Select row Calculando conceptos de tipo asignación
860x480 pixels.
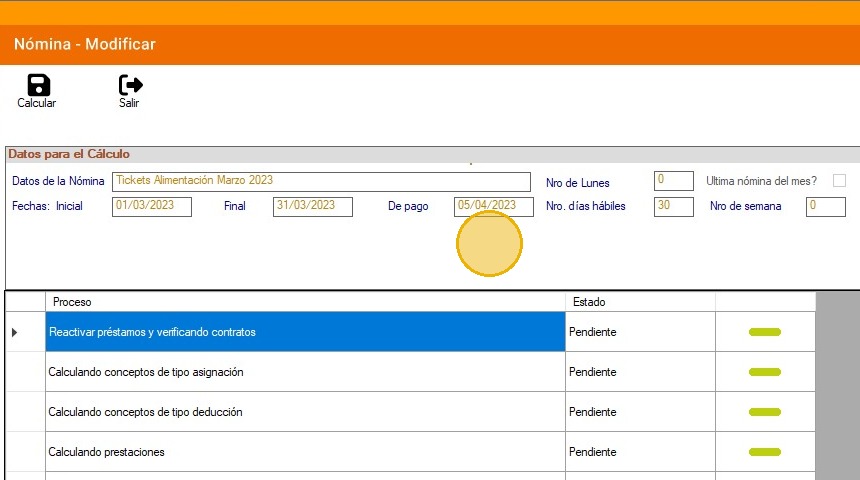(x=305, y=372)
